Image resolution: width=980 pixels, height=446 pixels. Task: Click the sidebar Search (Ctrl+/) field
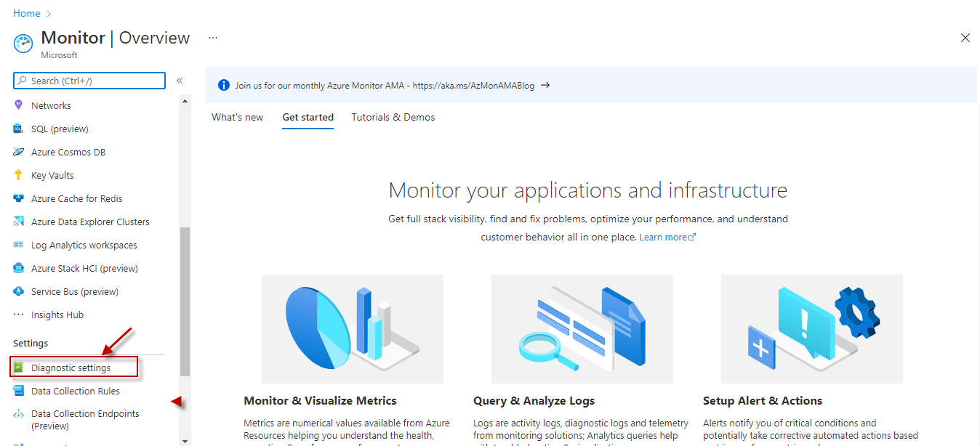tap(89, 81)
